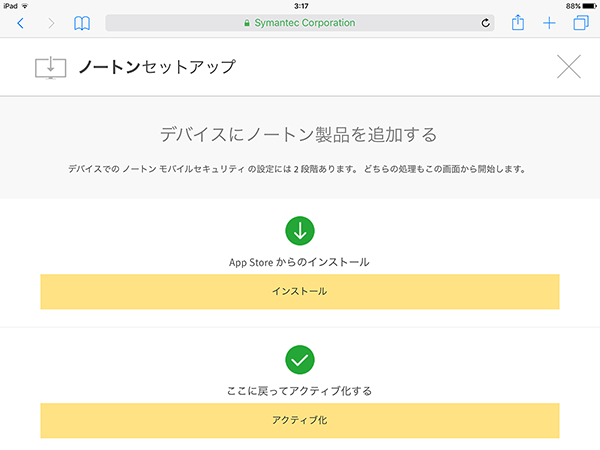
Task: Go back using Safari back arrow
Action: [21, 23]
